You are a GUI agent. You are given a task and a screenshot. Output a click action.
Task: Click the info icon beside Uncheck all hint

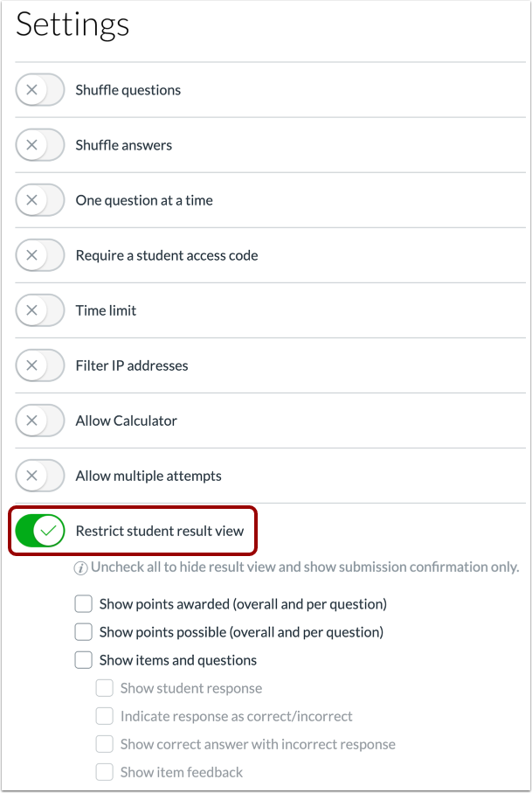pyautogui.click(x=81, y=568)
